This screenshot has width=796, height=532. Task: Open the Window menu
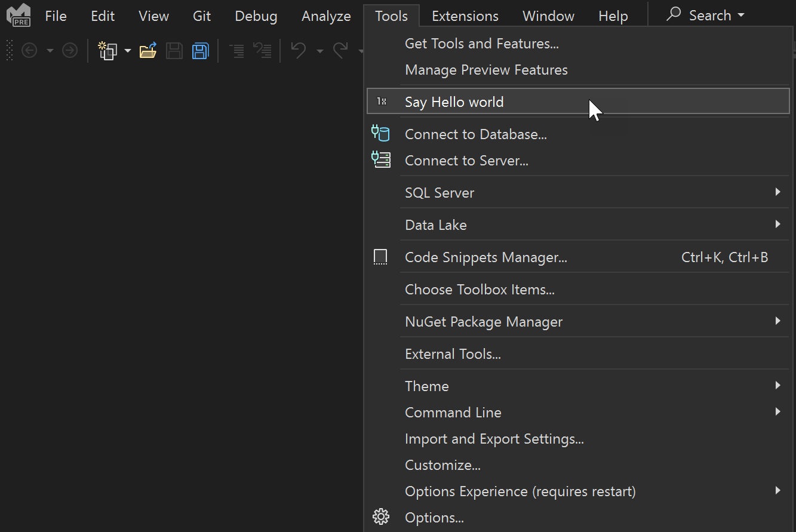548,16
